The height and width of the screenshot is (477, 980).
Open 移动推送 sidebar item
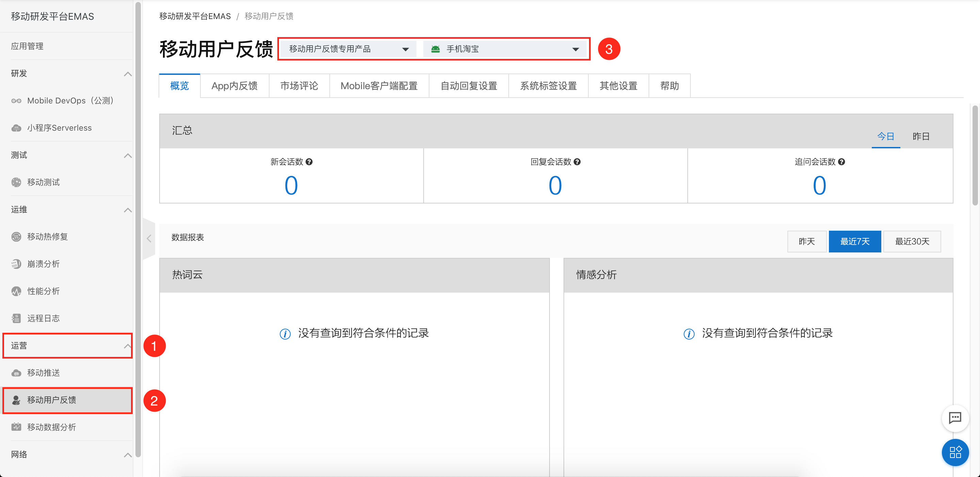click(x=66, y=373)
